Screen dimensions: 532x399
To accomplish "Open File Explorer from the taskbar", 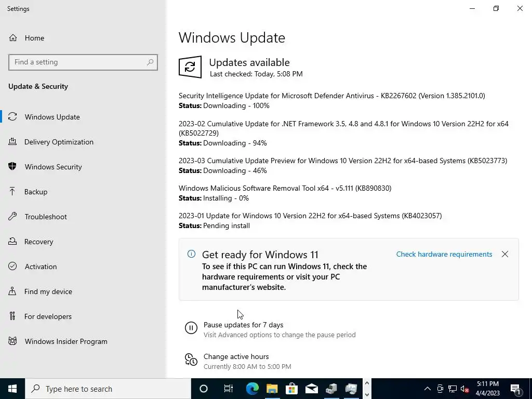I will tap(272, 389).
